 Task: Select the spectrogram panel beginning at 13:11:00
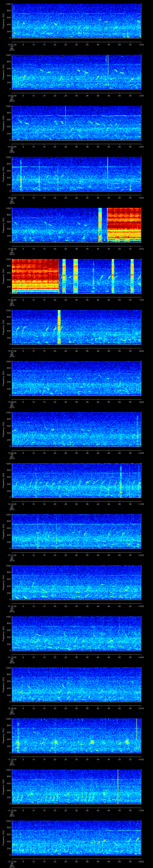coord(76,531)
